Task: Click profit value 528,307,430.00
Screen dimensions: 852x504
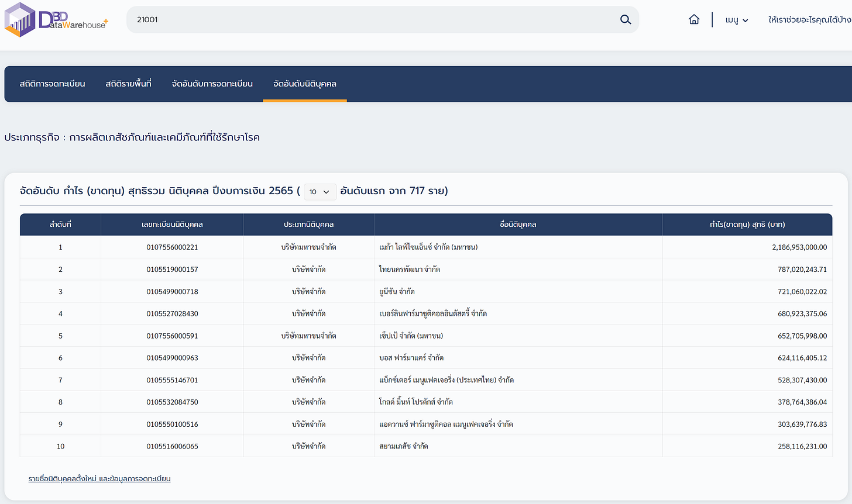Action: point(802,380)
